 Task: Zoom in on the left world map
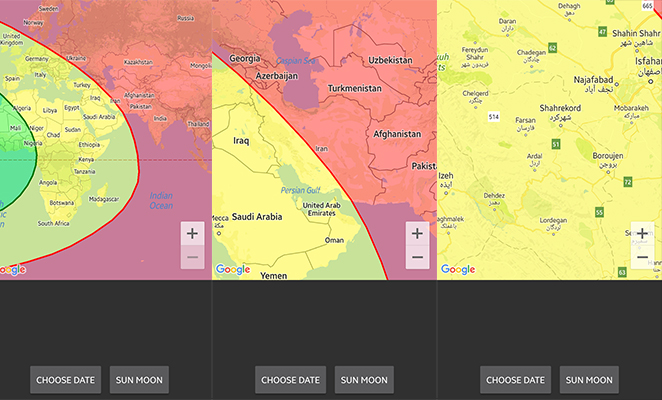click(192, 234)
